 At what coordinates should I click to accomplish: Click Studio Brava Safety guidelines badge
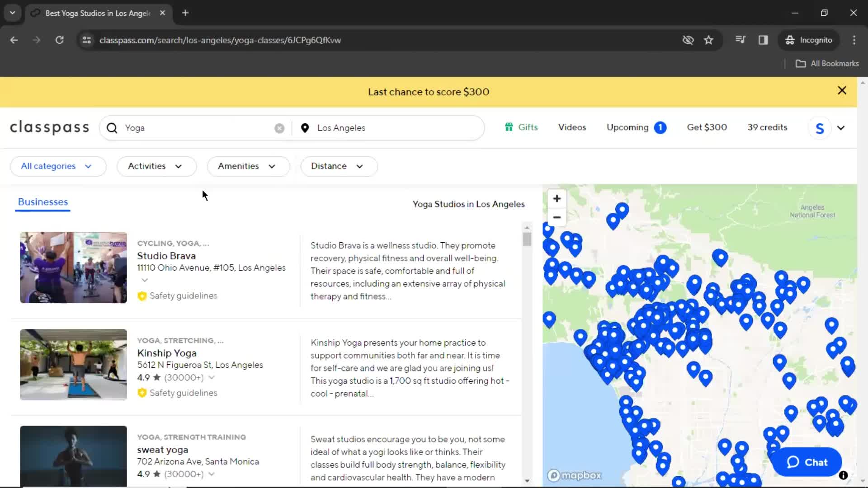[x=177, y=296]
